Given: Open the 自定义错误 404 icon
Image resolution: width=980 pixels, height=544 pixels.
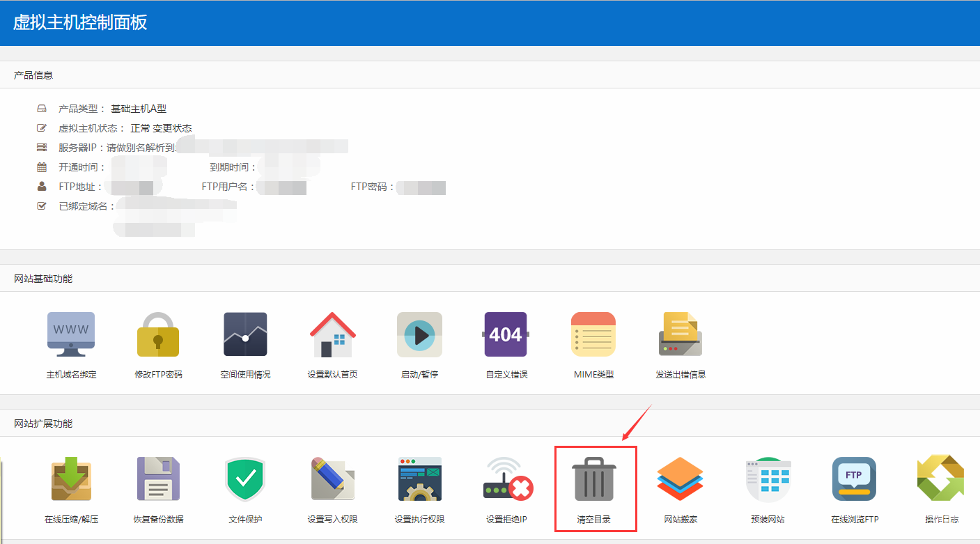Looking at the screenshot, I should pos(506,335).
